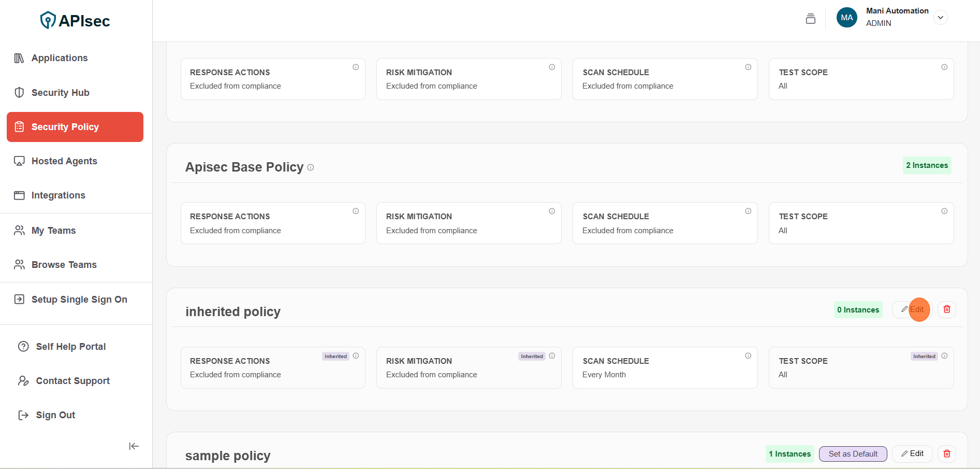Delete the sample policy via trash icon
980x469 pixels.
click(x=946, y=454)
